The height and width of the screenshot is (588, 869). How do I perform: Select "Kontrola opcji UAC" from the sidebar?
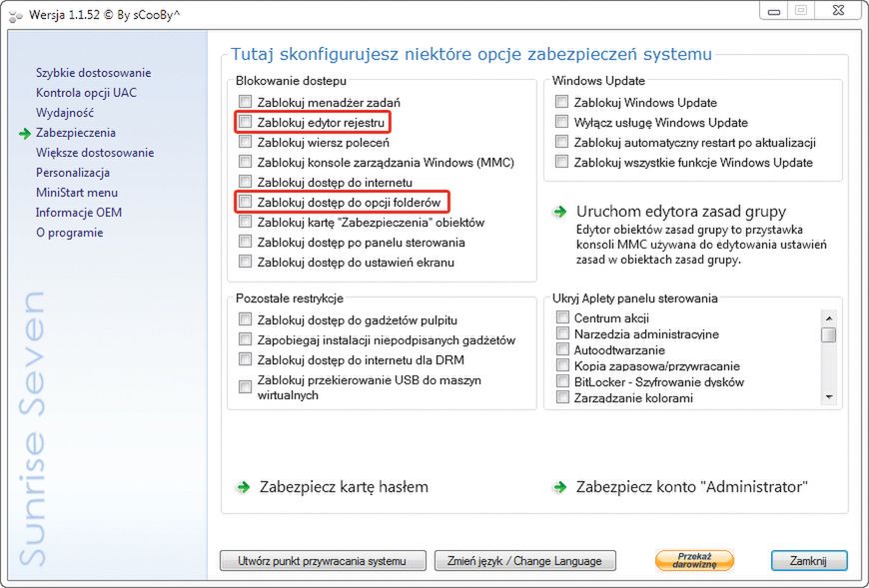(86, 93)
